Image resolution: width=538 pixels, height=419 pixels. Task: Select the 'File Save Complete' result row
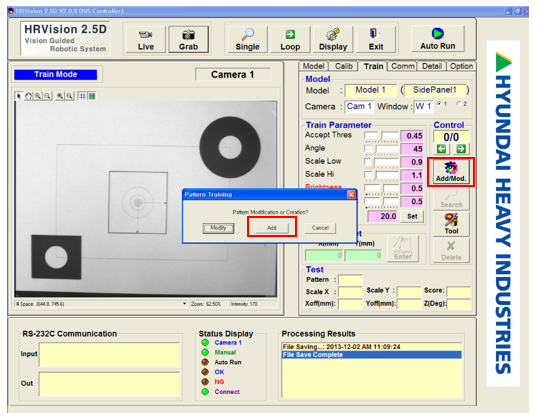[372, 355]
